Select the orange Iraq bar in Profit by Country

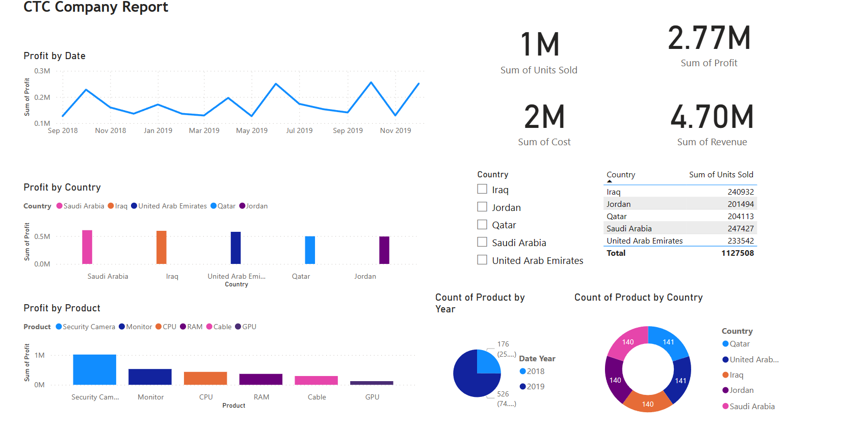tap(161, 248)
